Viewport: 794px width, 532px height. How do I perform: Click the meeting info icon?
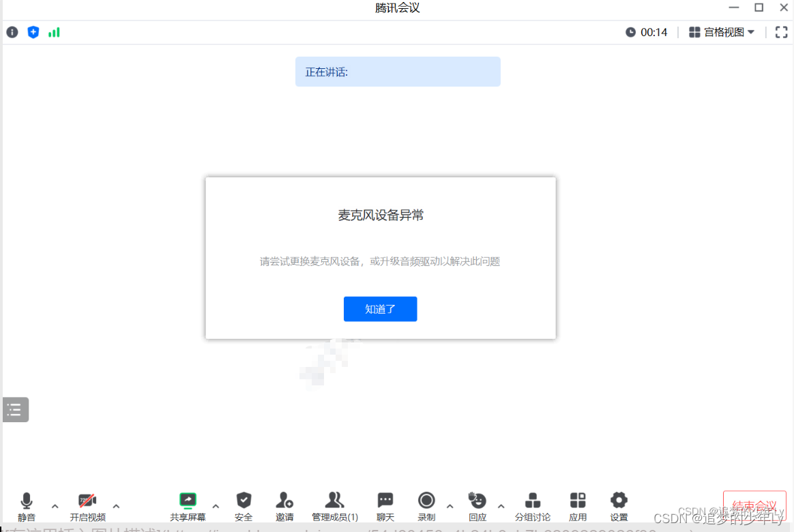12,32
